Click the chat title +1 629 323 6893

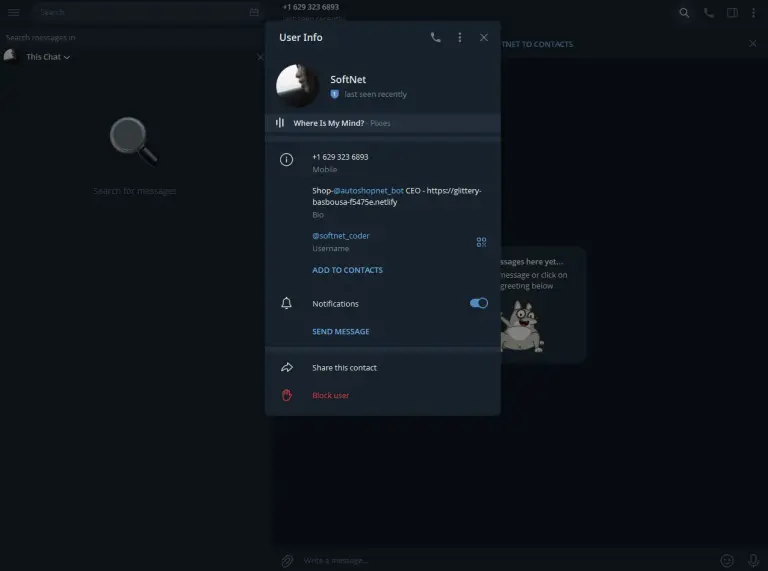click(x=311, y=7)
